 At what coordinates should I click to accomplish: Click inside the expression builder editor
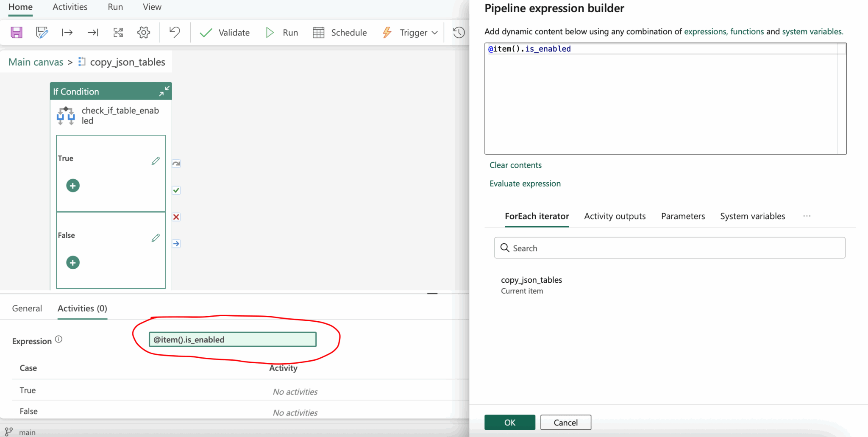[x=665, y=98]
